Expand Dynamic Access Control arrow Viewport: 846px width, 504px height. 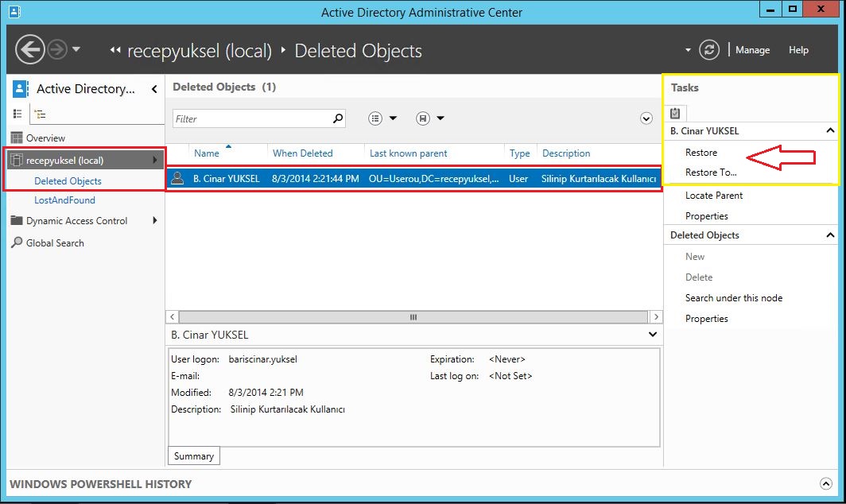155,220
